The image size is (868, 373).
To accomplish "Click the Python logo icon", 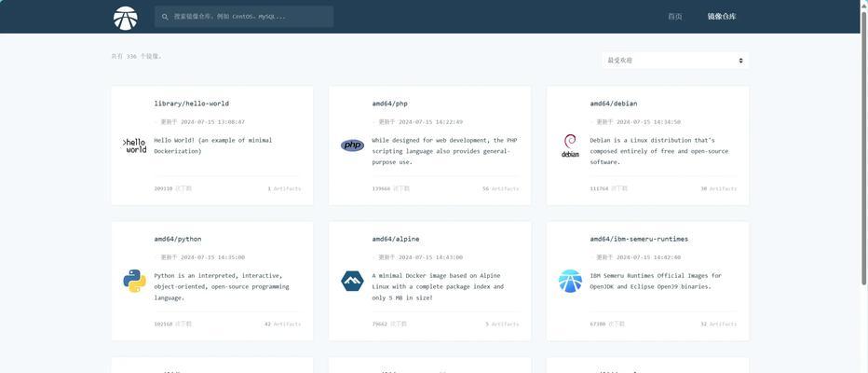I will (x=134, y=281).
